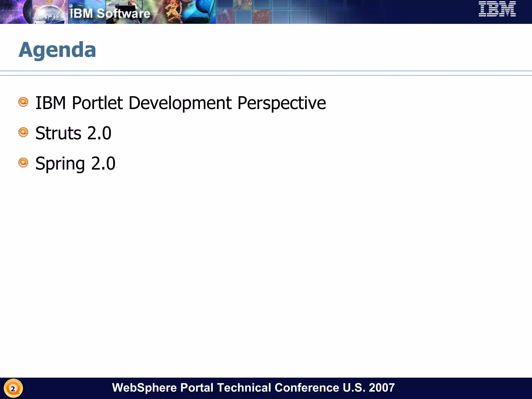Click the IBM Software banner text
Screen dimensions: 532x399
[110, 14]
